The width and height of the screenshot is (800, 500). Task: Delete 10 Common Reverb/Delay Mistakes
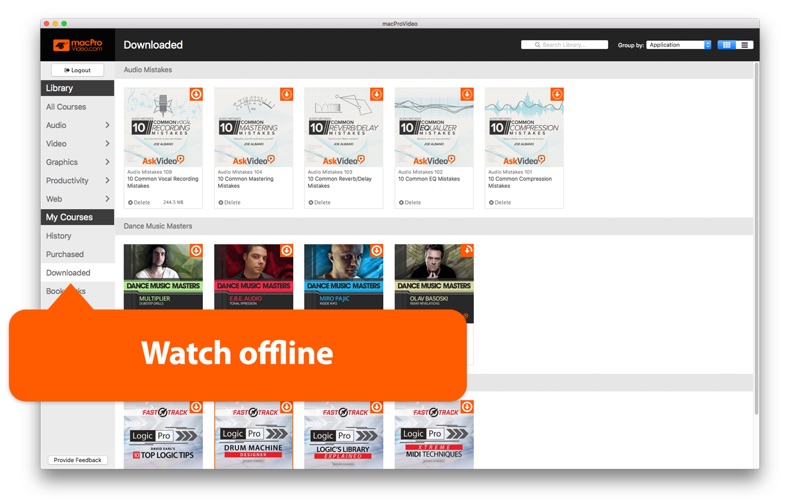click(319, 203)
